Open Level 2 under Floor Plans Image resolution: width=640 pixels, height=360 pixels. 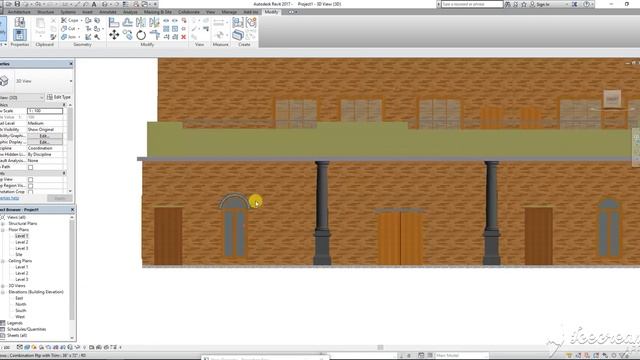point(22,242)
